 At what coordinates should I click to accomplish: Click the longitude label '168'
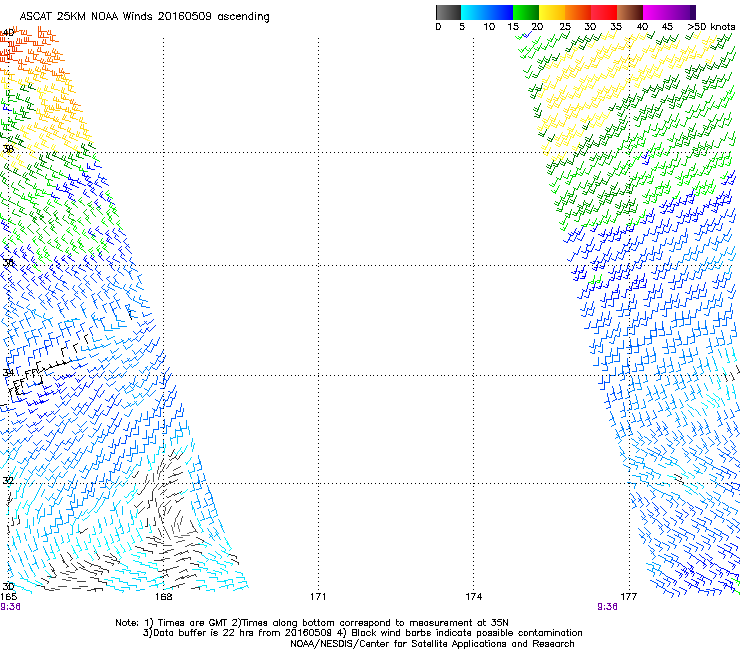tap(164, 597)
